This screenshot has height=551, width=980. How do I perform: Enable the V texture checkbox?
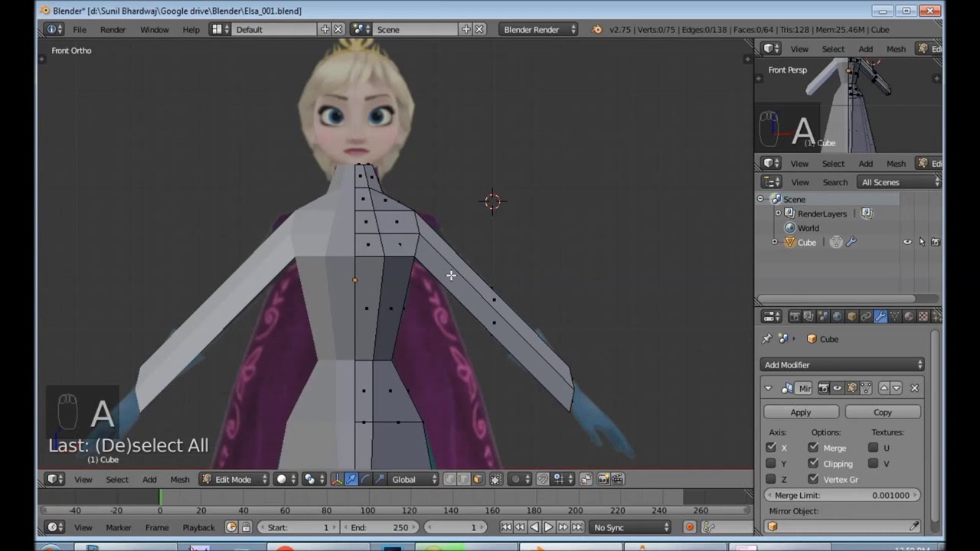tap(873, 464)
